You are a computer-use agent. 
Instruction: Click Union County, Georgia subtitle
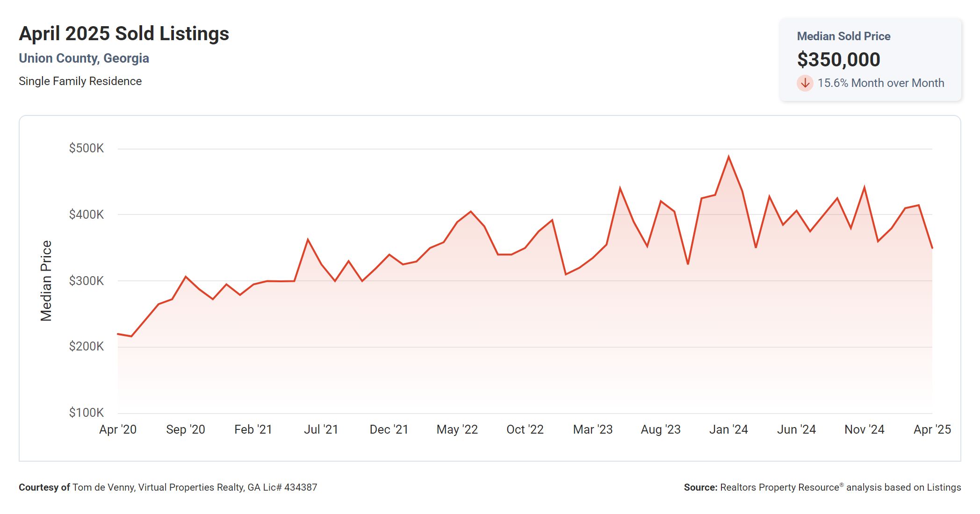click(84, 58)
